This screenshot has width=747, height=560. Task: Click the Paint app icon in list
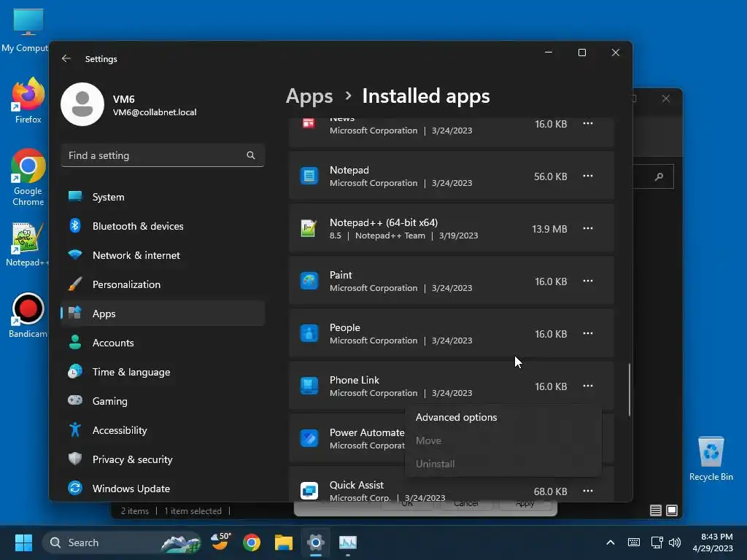pyautogui.click(x=309, y=281)
